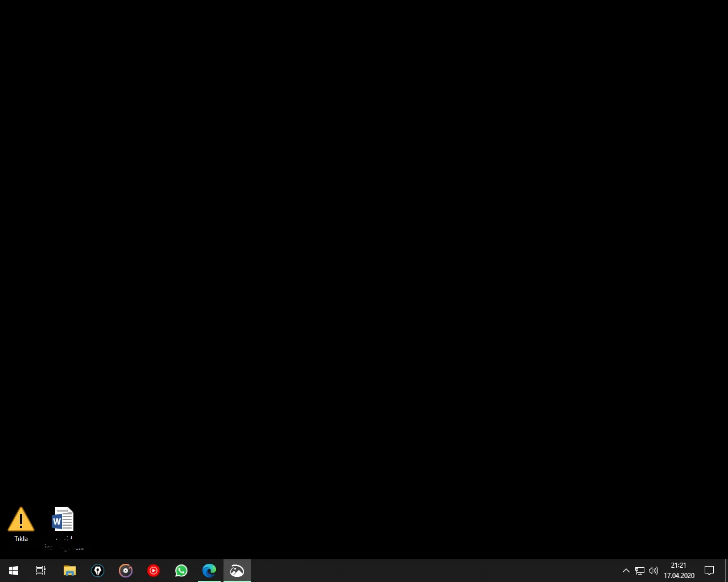Mute sound via the speaker tray icon
The height and width of the screenshot is (582, 728).
653,571
